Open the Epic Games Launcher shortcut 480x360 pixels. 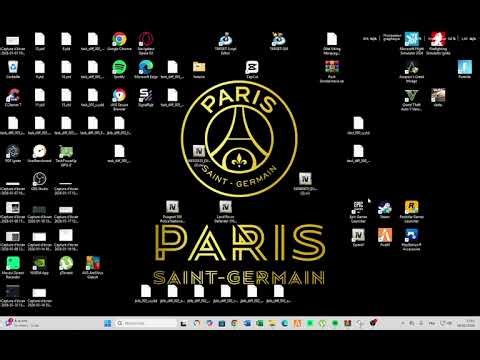[x=358, y=211]
